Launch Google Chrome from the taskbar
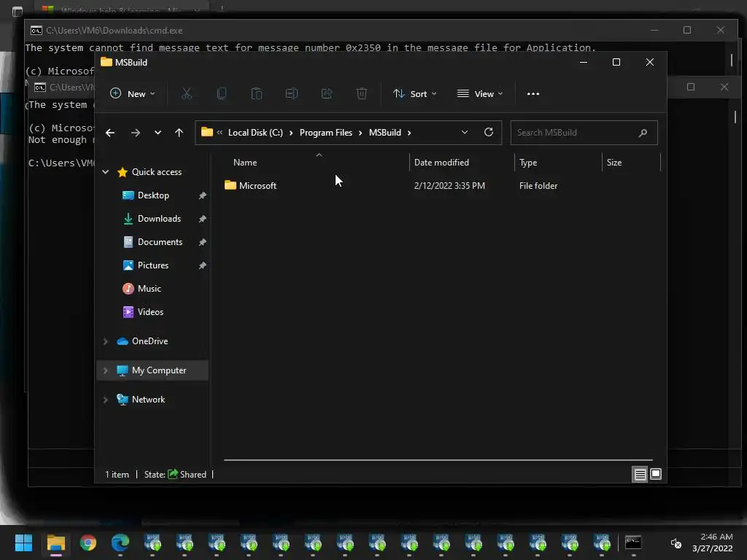The width and height of the screenshot is (747, 560). (x=88, y=542)
